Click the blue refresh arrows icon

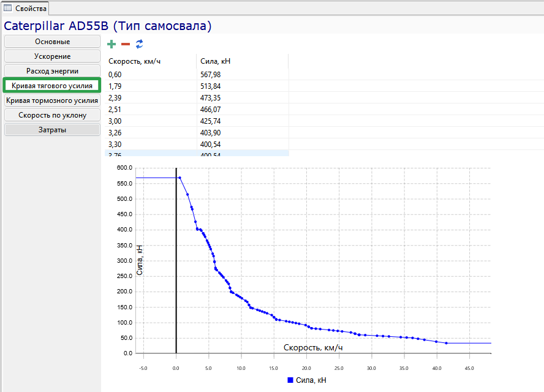point(140,44)
